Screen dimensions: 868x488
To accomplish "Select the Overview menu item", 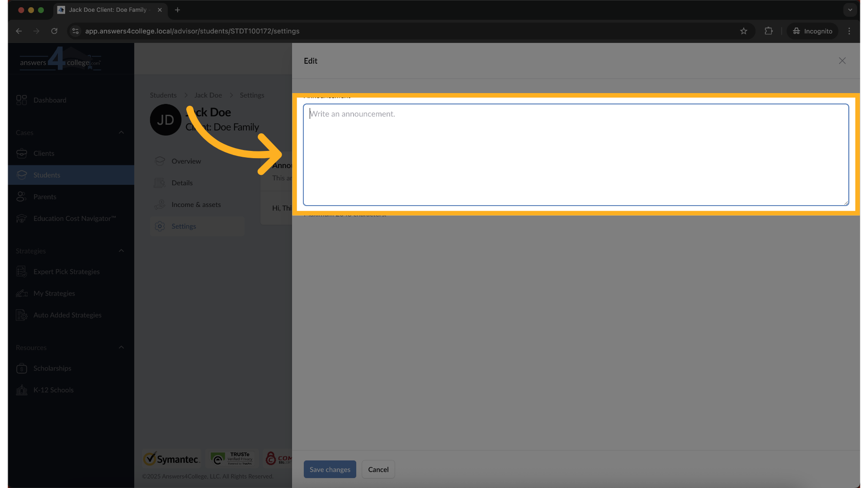I will (x=186, y=161).
